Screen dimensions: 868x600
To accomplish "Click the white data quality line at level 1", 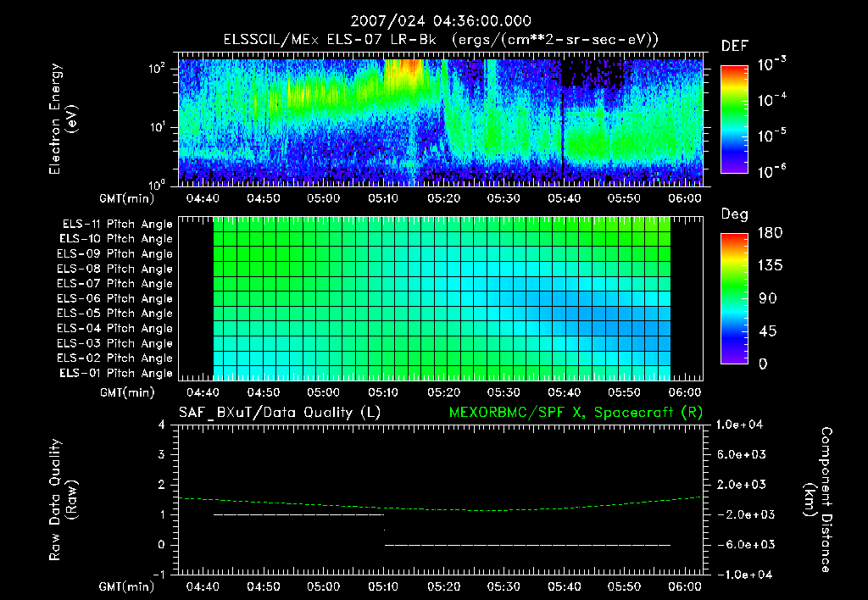I will (x=298, y=514).
